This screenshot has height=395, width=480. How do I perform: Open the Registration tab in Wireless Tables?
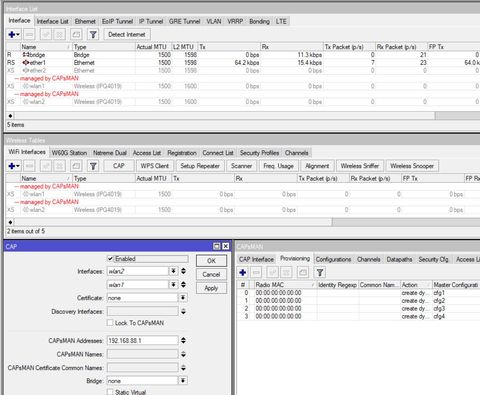pyautogui.click(x=182, y=153)
